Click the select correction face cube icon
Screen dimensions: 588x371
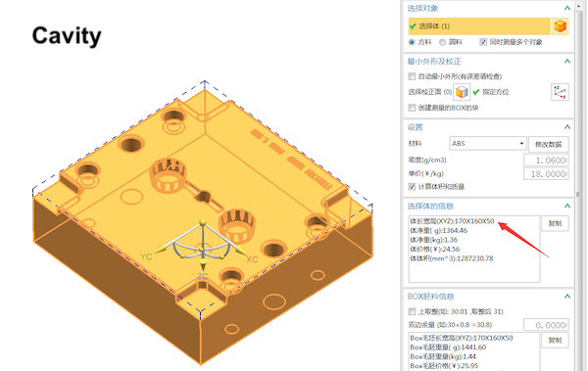[462, 92]
